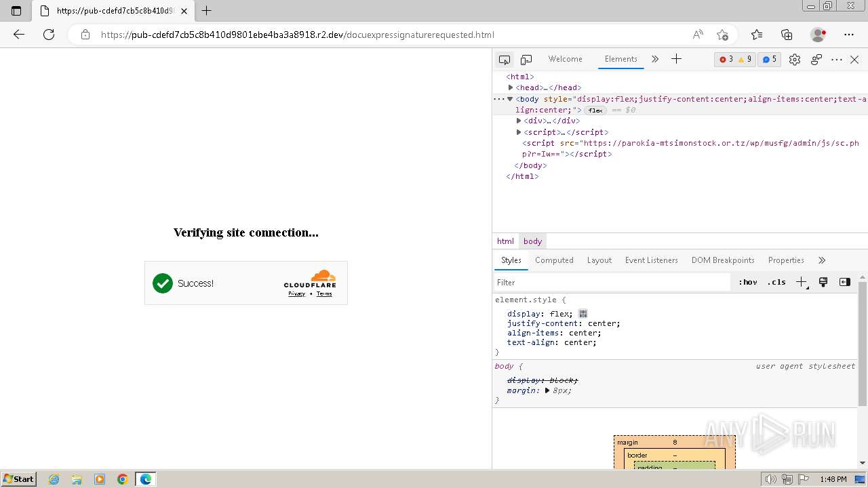Open the tab actions menu
The height and width of the screenshot is (488, 868).
click(16, 11)
